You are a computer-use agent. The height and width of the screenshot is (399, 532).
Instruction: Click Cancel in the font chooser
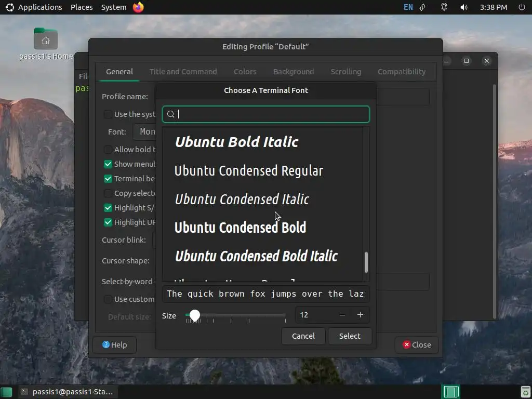pos(303,336)
